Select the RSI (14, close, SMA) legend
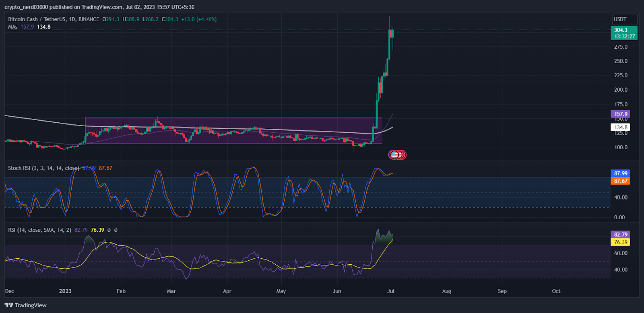Screen dimensions: 644x313 [x=39, y=230]
